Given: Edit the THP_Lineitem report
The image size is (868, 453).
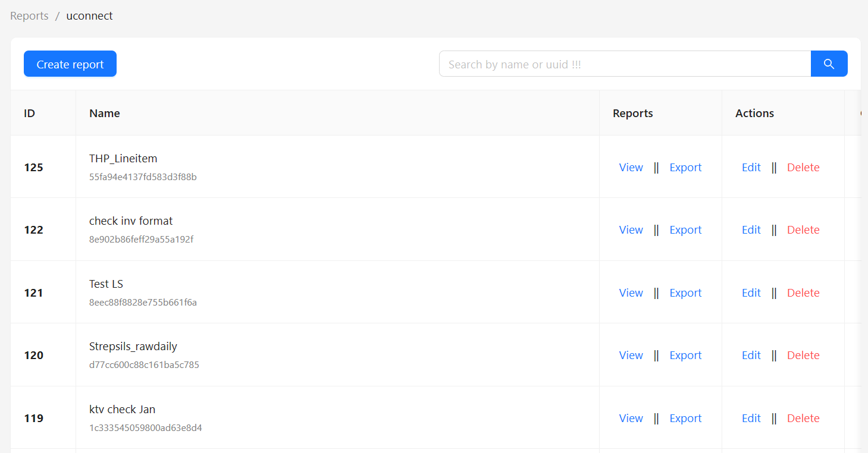Looking at the screenshot, I should (751, 167).
